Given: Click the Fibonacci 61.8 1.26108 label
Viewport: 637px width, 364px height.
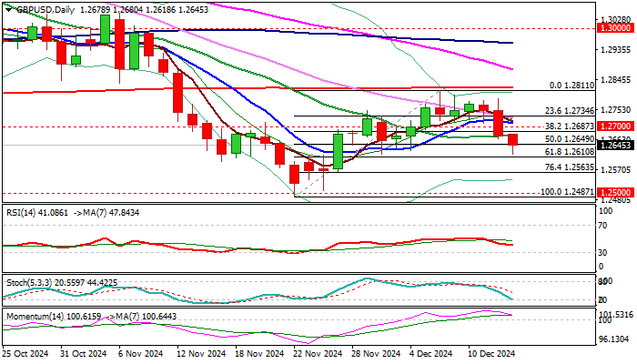Looking at the screenshot, I should pyautogui.click(x=570, y=152).
